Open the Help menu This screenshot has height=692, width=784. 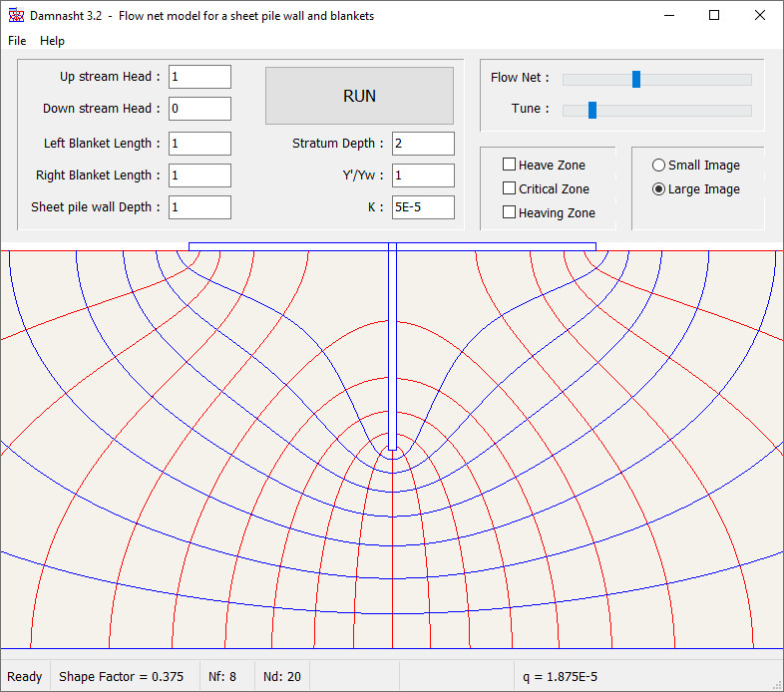coord(53,41)
